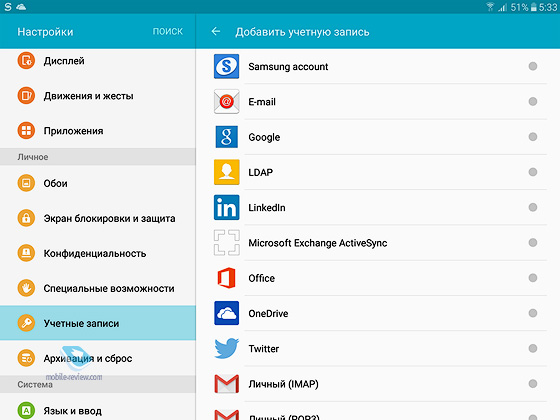The image size is (560, 420).
Task: Tap the Обои wallpaper icon
Action: pyautogui.click(x=26, y=183)
